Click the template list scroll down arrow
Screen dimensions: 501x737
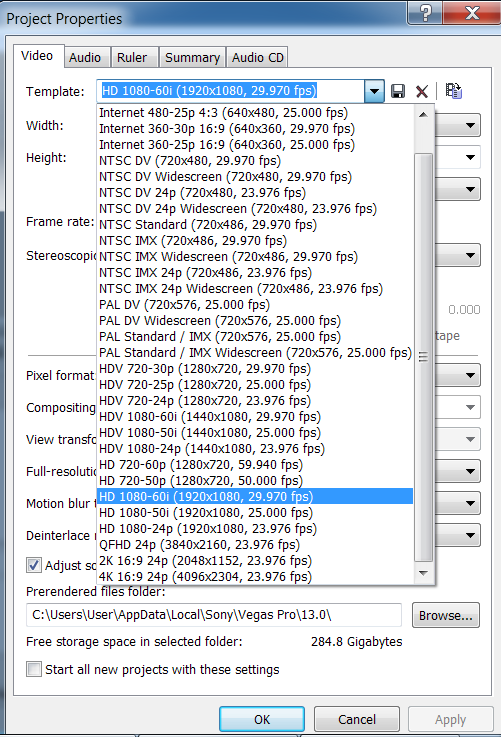click(423, 573)
